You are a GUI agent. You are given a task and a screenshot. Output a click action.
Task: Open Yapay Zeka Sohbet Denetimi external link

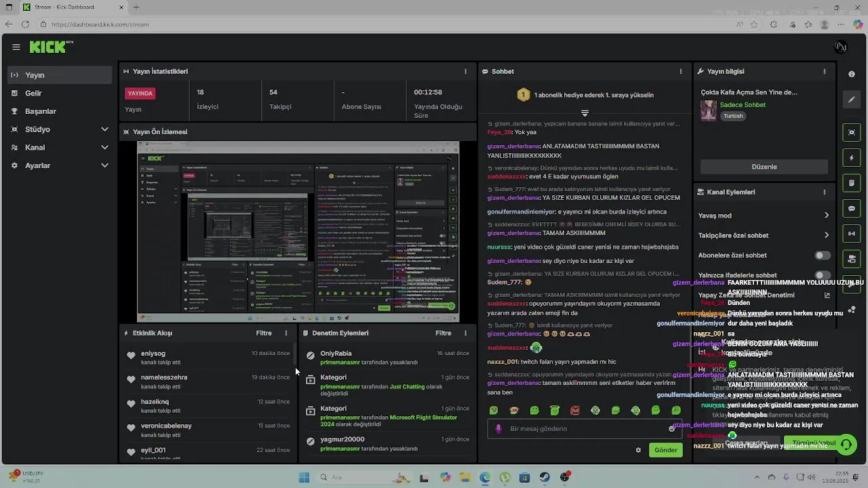[827, 295]
